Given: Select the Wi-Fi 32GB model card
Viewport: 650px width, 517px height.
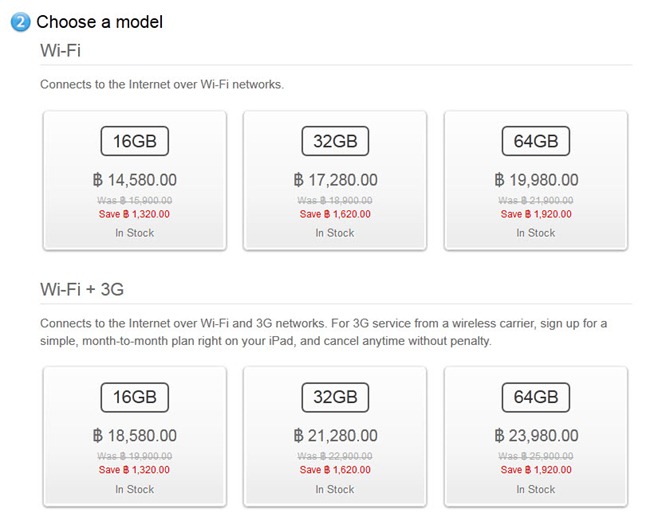Looking at the screenshot, I should 335,180.
